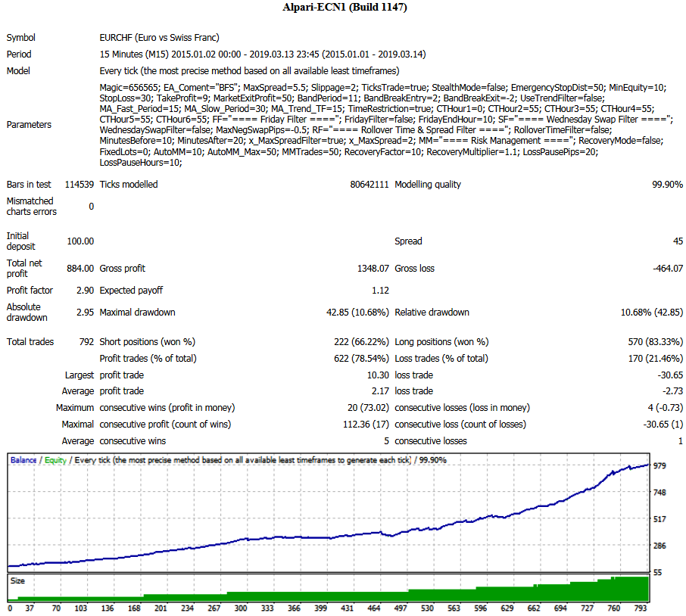Click the parameter text 'Magic=656565'
686x616 pixels.
pyautogui.click(x=129, y=88)
